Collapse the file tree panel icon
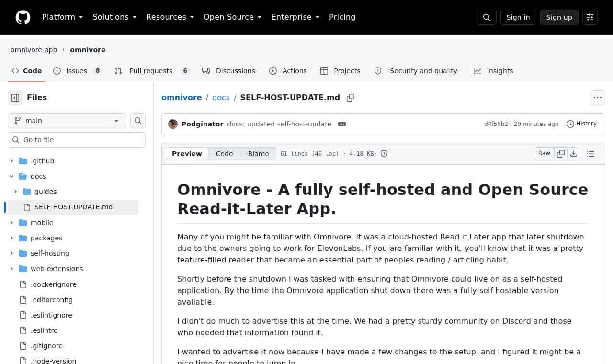613x364 pixels. (15, 98)
